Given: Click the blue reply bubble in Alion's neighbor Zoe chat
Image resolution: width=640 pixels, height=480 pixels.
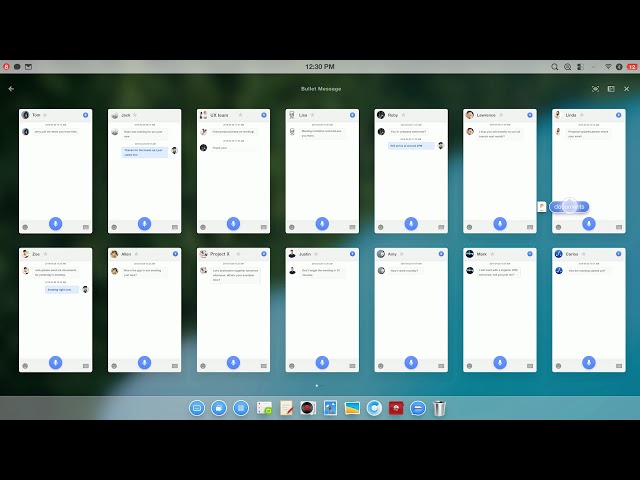Looking at the screenshot, I should pyautogui.click(x=60, y=289).
